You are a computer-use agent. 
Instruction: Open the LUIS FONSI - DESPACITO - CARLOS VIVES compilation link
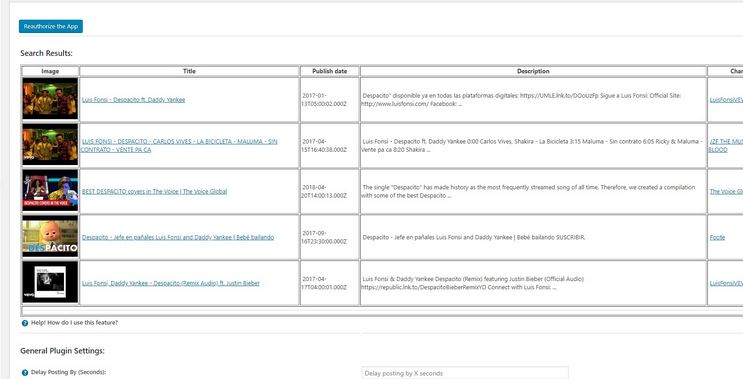coord(179,145)
